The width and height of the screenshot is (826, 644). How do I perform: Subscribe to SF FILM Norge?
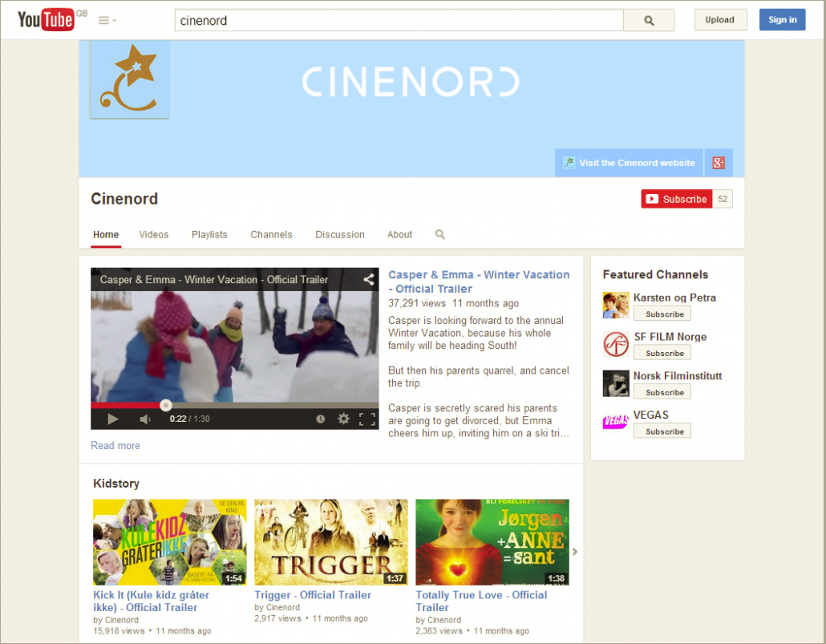[662, 353]
